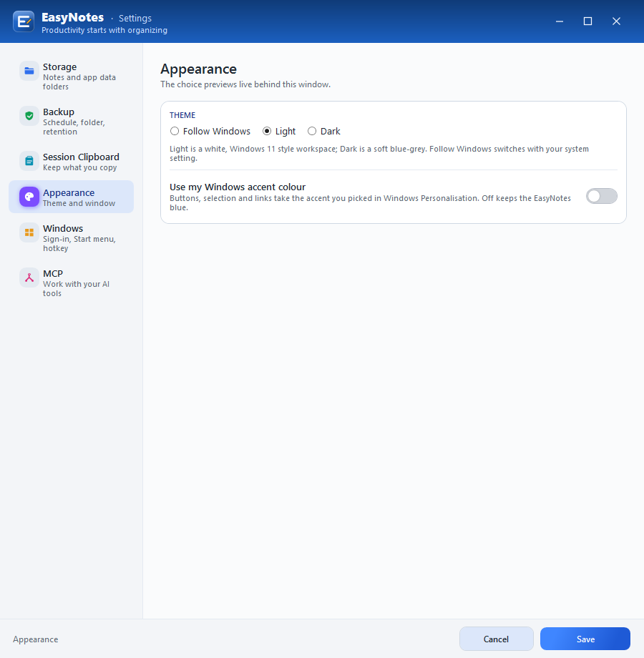Click the Settings title bar label

click(x=135, y=18)
